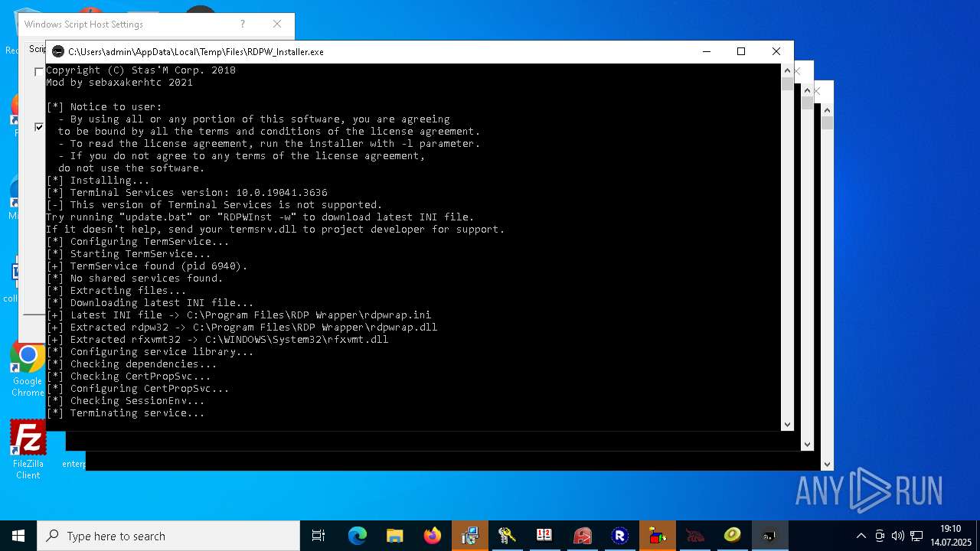
Task: Click the 'Latest INI file -> rdpwrap.ini' line
Action: point(239,315)
